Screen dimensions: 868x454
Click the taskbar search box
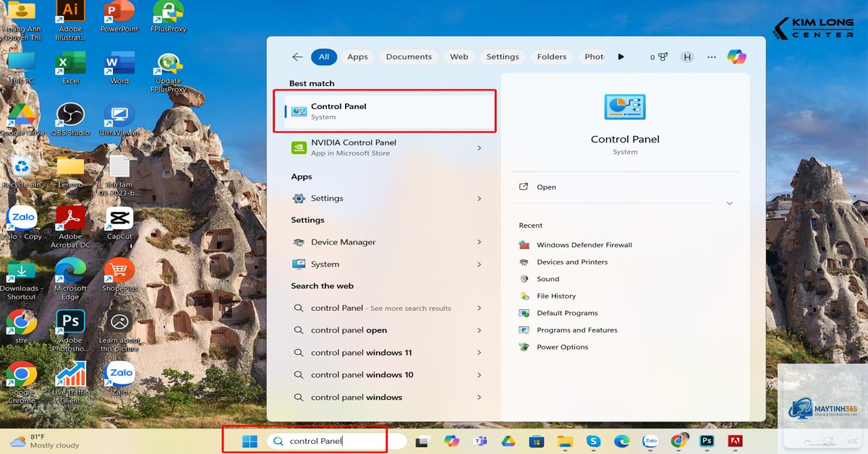click(x=336, y=441)
